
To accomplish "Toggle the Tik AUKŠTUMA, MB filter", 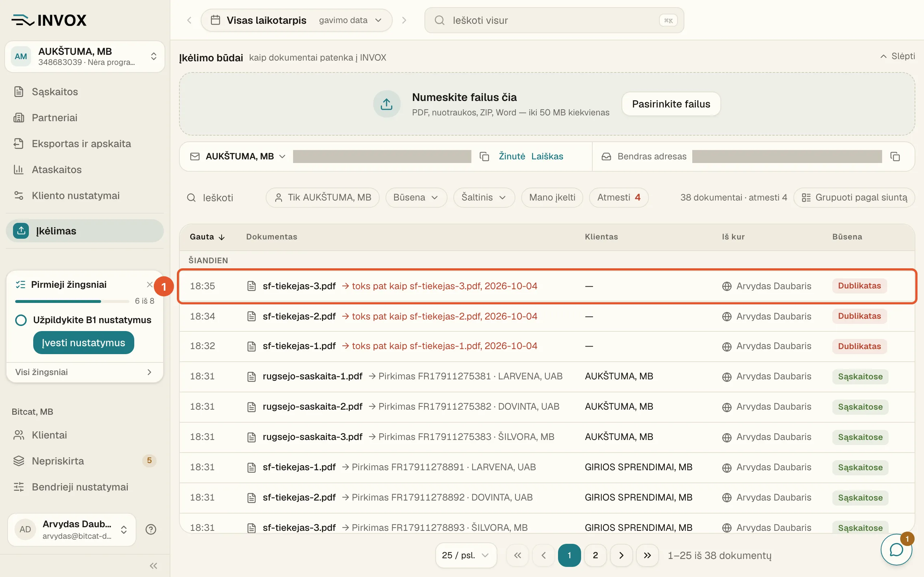I will click(323, 197).
